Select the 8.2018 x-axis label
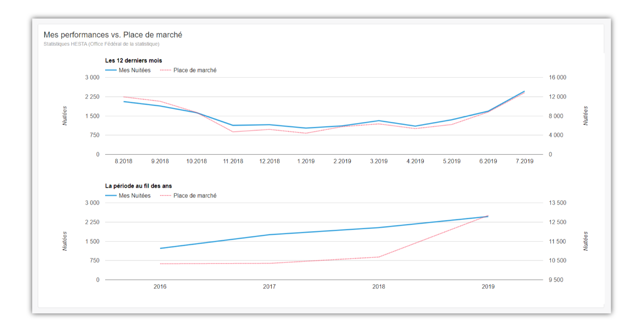644x330 pixels. [x=124, y=162]
